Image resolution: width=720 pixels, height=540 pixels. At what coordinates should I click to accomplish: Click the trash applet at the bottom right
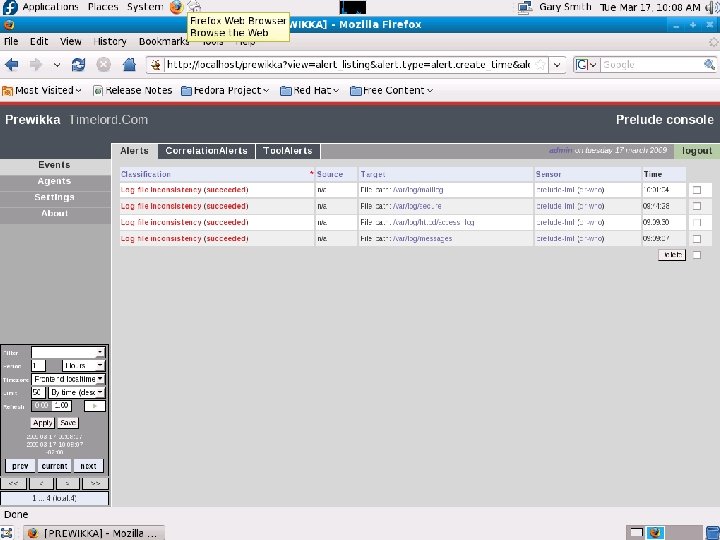point(713,533)
